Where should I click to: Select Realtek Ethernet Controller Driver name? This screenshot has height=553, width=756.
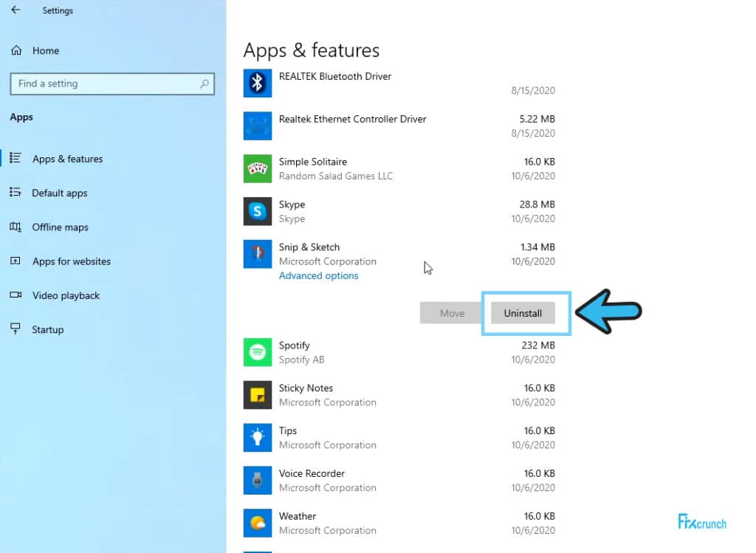tap(352, 119)
